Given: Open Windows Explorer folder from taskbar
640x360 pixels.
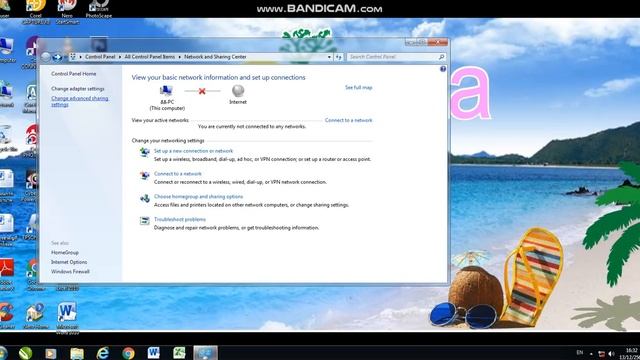Looking at the screenshot, I should pyautogui.click(x=76, y=353).
